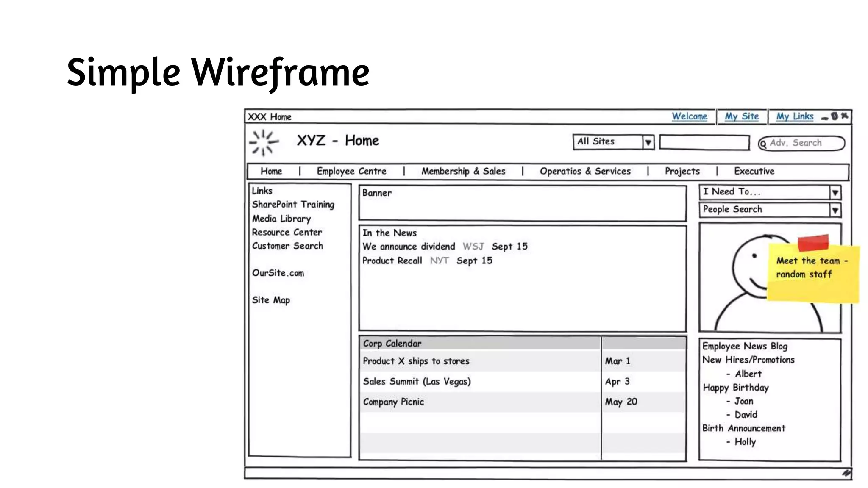Click the 'Holly' announcement entry
The width and height of the screenshot is (868, 488).
point(745,442)
